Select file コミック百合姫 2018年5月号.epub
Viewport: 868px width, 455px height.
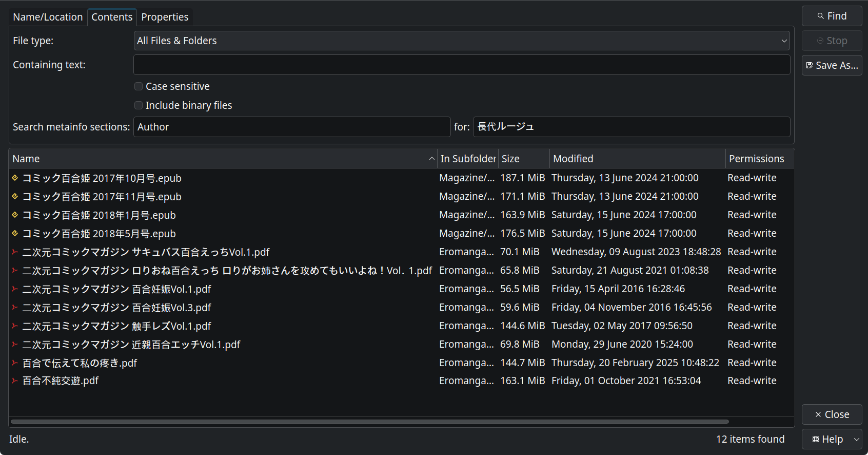pos(99,234)
